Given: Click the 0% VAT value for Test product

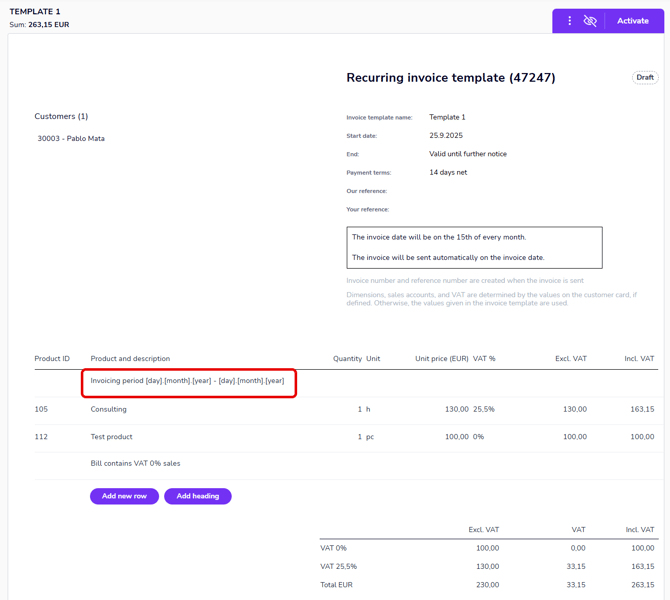Looking at the screenshot, I should click(x=479, y=437).
